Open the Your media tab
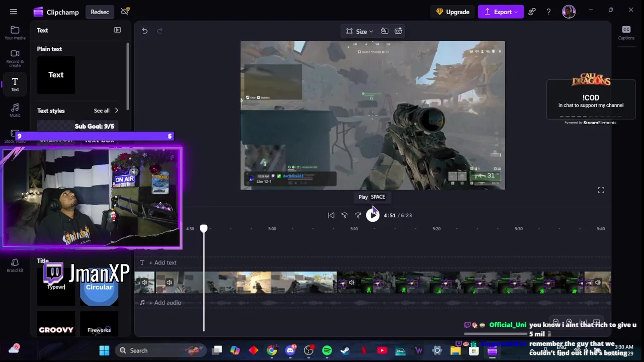 pos(15,33)
